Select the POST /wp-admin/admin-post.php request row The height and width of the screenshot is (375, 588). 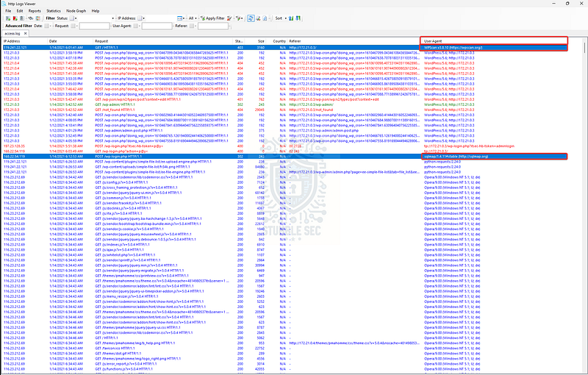click(129, 130)
